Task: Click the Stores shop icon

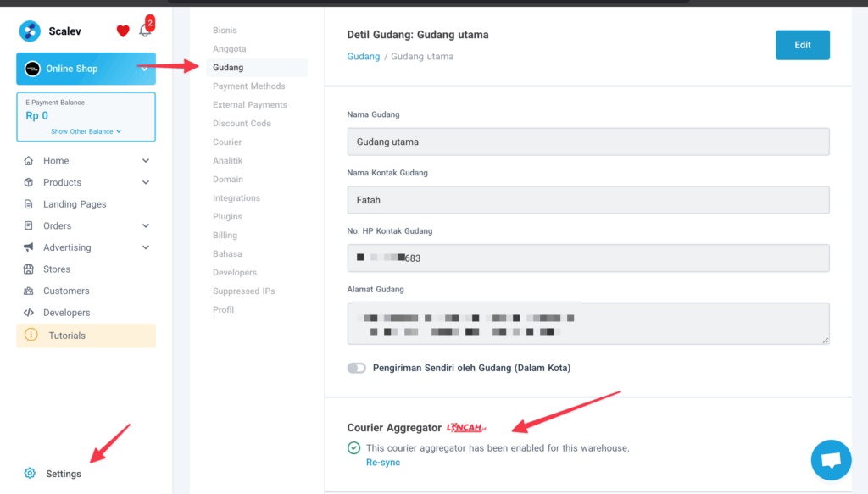Action: point(29,269)
